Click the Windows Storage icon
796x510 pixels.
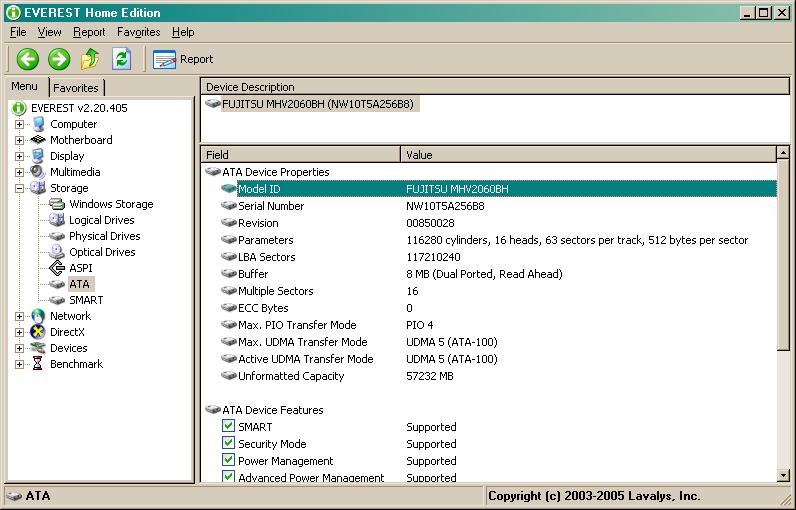(x=57, y=204)
